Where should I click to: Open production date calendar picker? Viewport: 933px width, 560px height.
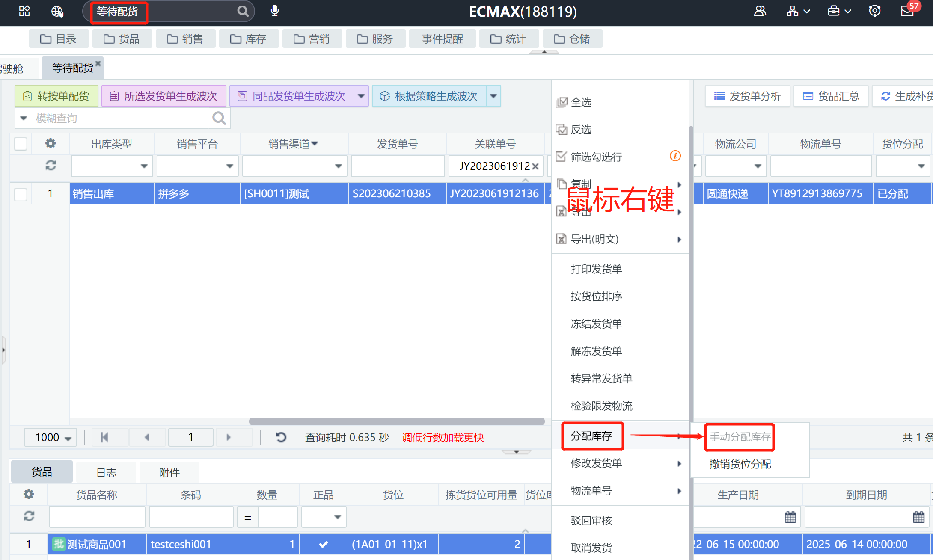pos(790,517)
